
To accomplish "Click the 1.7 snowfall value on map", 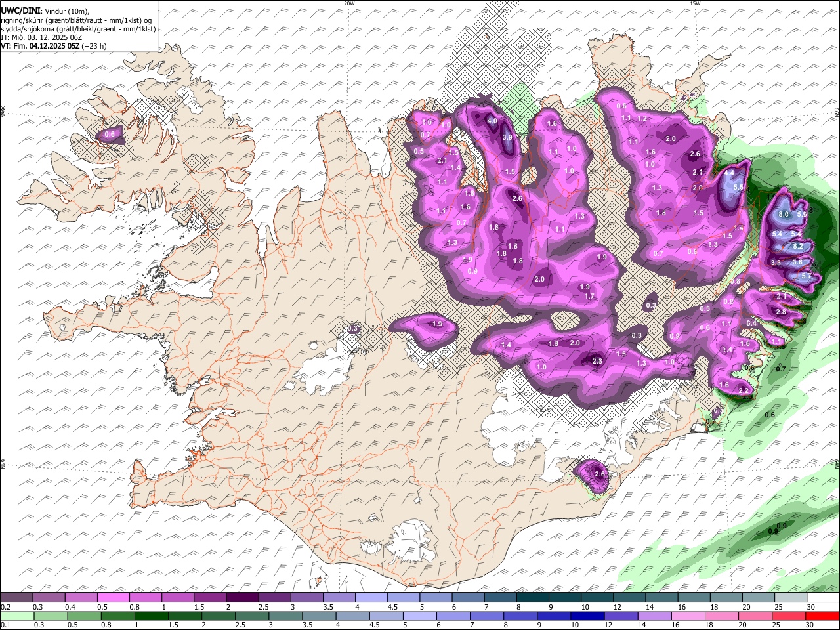I will (589, 297).
